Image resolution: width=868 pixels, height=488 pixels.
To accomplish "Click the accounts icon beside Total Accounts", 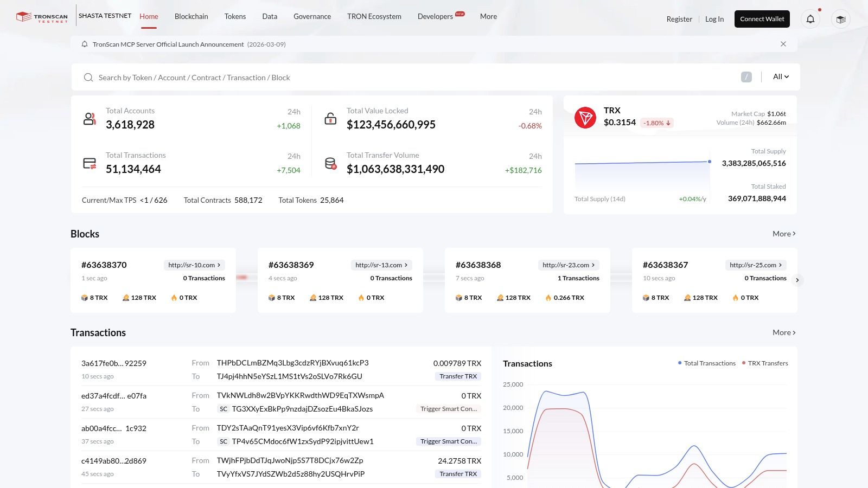I will click(x=90, y=118).
